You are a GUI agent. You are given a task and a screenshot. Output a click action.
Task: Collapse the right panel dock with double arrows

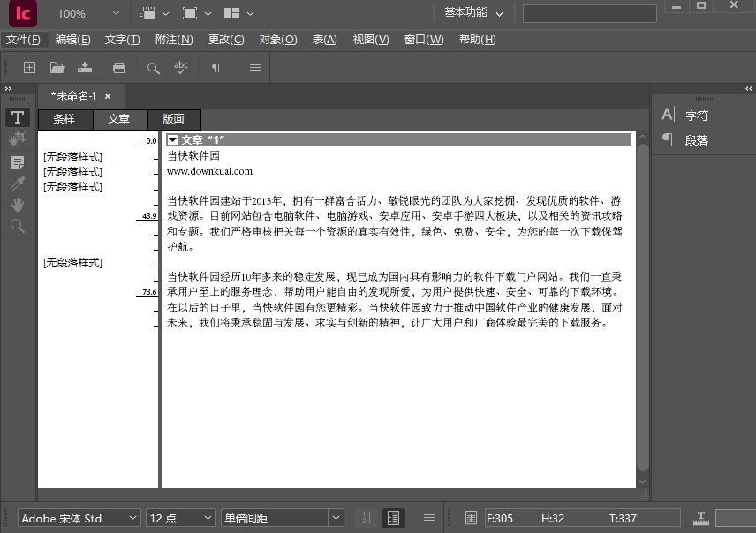tap(748, 88)
